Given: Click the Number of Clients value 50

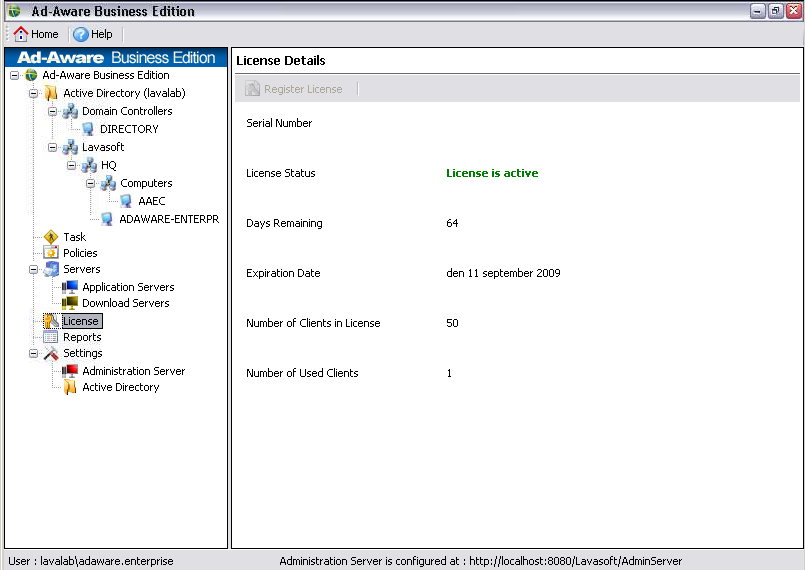Looking at the screenshot, I should pos(452,323).
